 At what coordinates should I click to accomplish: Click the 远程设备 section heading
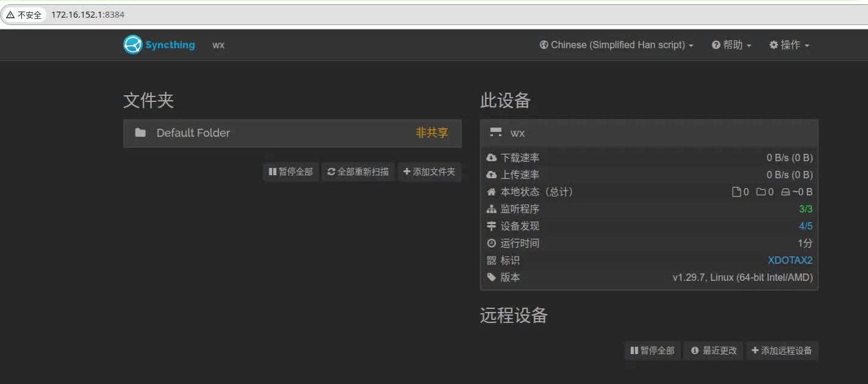pos(514,315)
